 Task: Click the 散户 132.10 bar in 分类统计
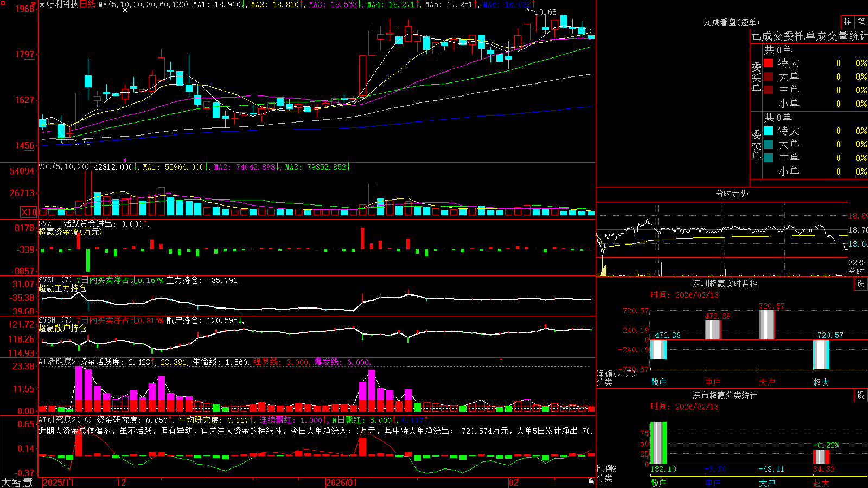point(659,443)
